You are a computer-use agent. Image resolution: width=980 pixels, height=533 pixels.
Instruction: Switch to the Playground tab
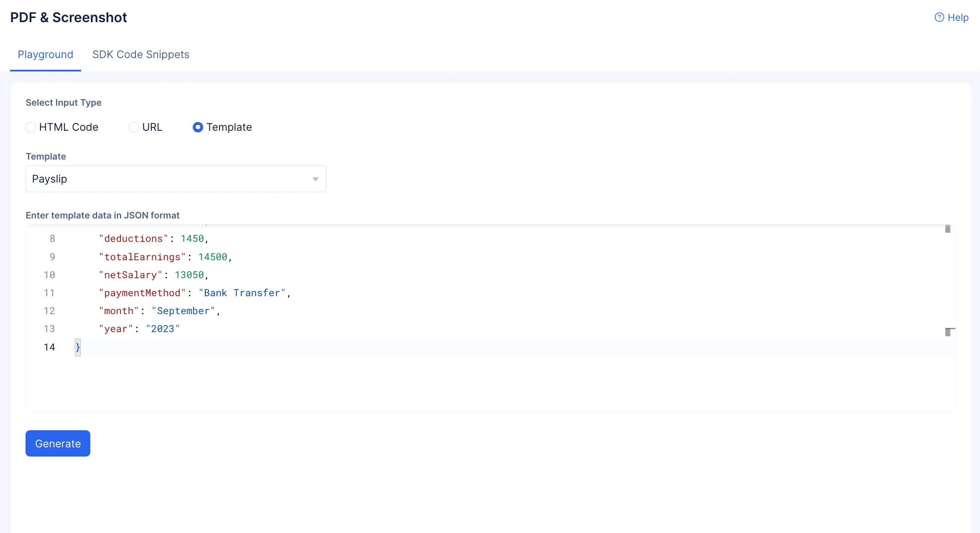pos(45,55)
